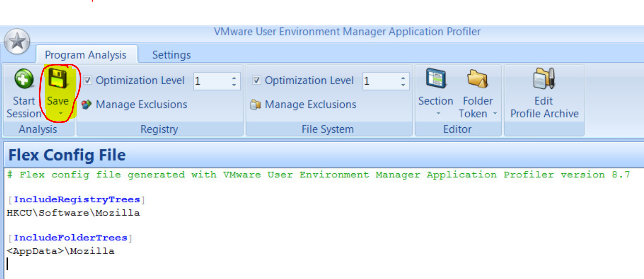Switch to the Program Analysis tab

[x=86, y=55]
